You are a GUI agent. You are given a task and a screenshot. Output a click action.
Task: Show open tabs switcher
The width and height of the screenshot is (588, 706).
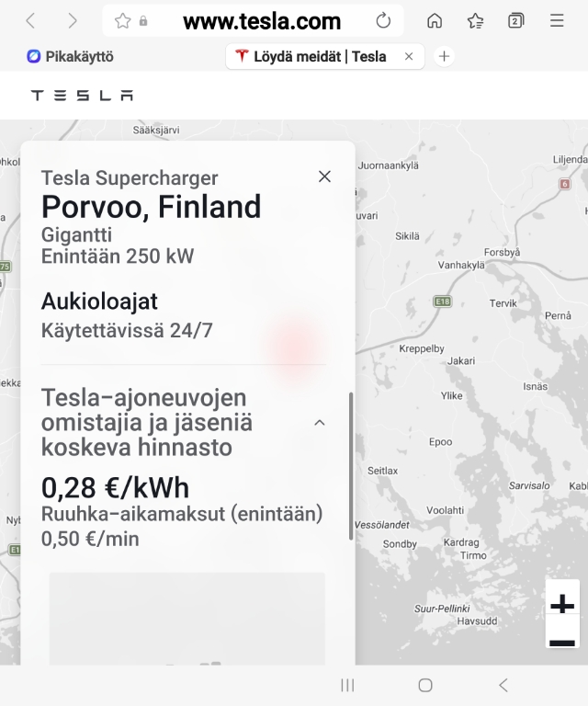click(x=516, y=21)
